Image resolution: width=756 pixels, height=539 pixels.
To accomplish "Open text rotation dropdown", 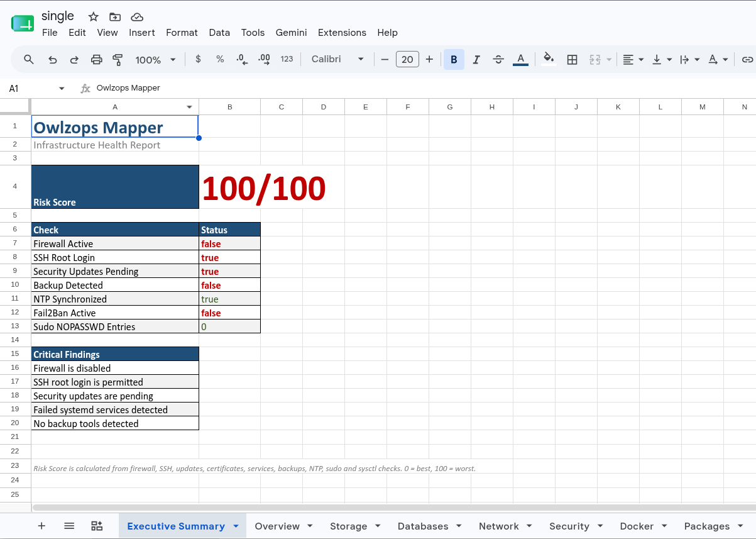I will (718, 59).
